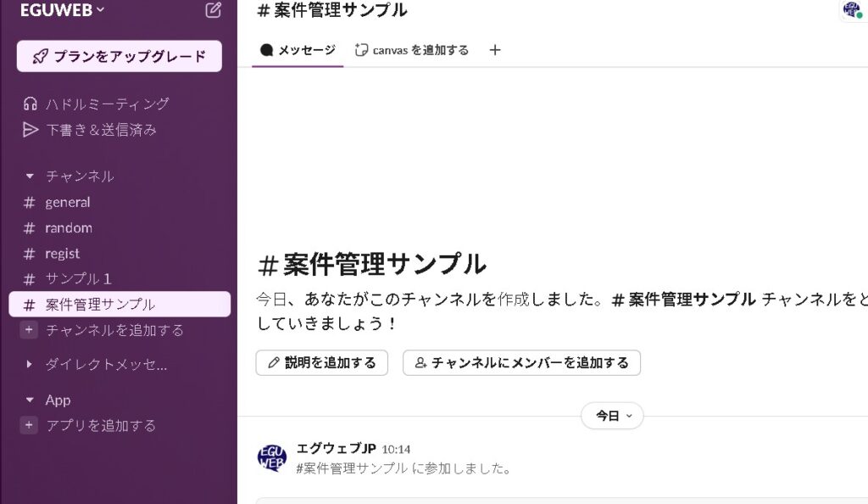This screenshot has height=504, width=868.
Task: Click the plus icon to add a tab
Action: point(495,50)
